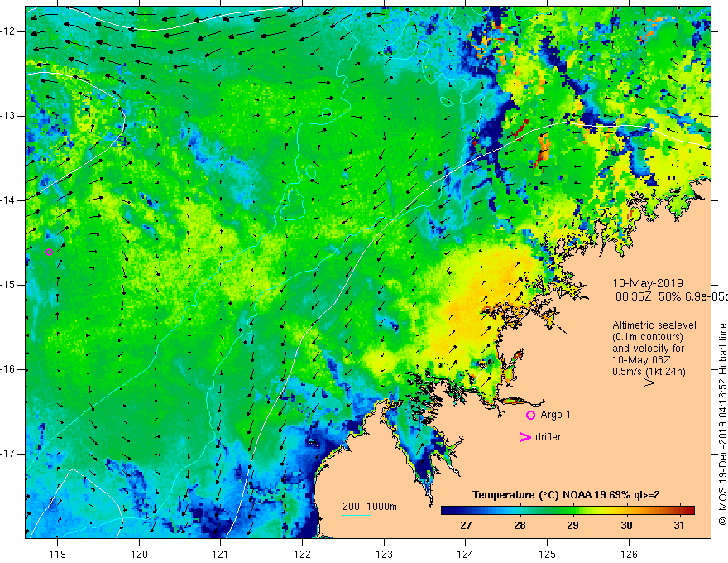
Task: Click the latitude axis label -15
Action: (x=8, y=285)
